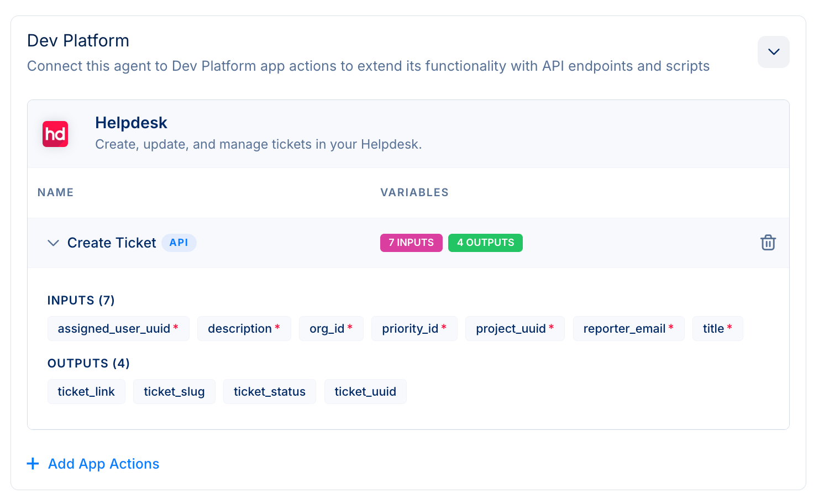Click the ticket_status output chip
The image size is (819, 504).
point(269,392)
